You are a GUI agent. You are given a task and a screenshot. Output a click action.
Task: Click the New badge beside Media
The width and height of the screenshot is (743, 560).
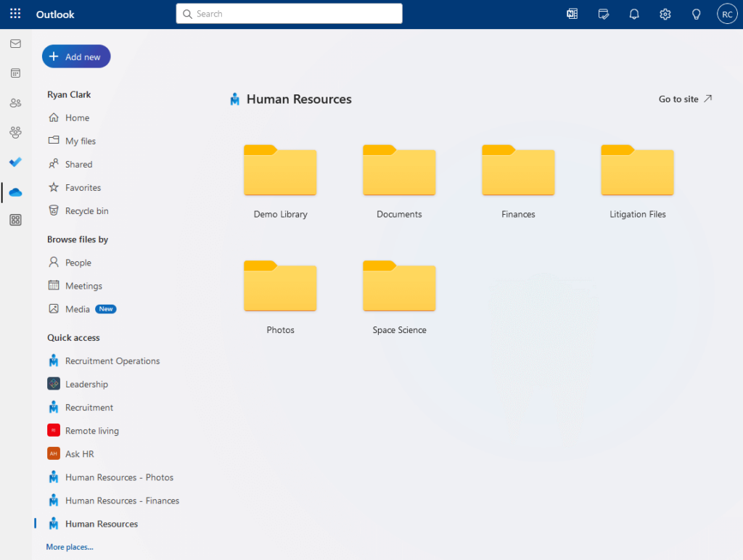(x=106, y=309)
